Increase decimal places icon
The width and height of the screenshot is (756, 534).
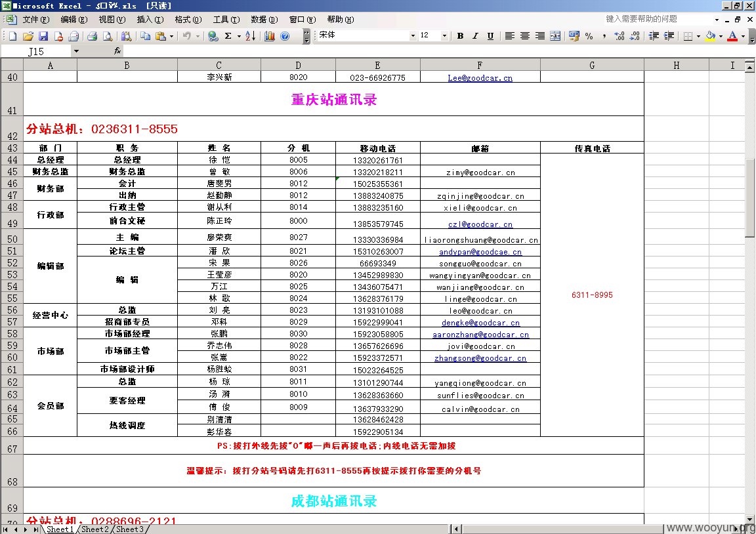point(619,35)
